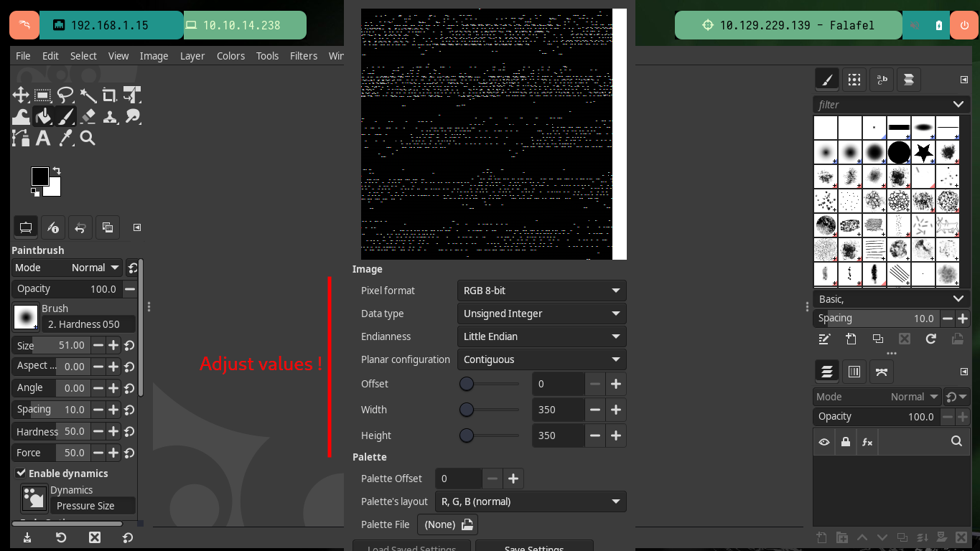Select the Rectangle Select tool
The width and height of the screenshot is (980, 551).
point(43,95)
